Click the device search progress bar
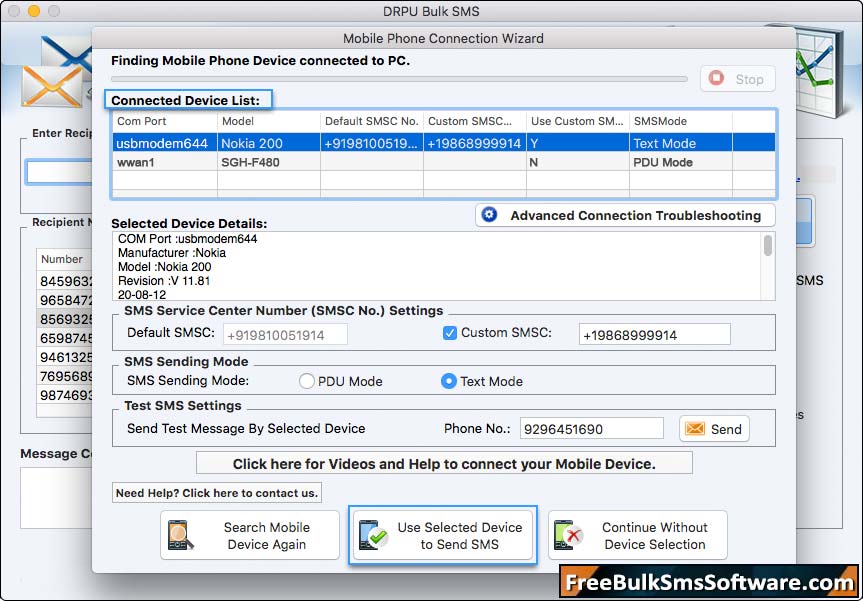The width and height of the screenshot is (863, 601). (399, 79)
